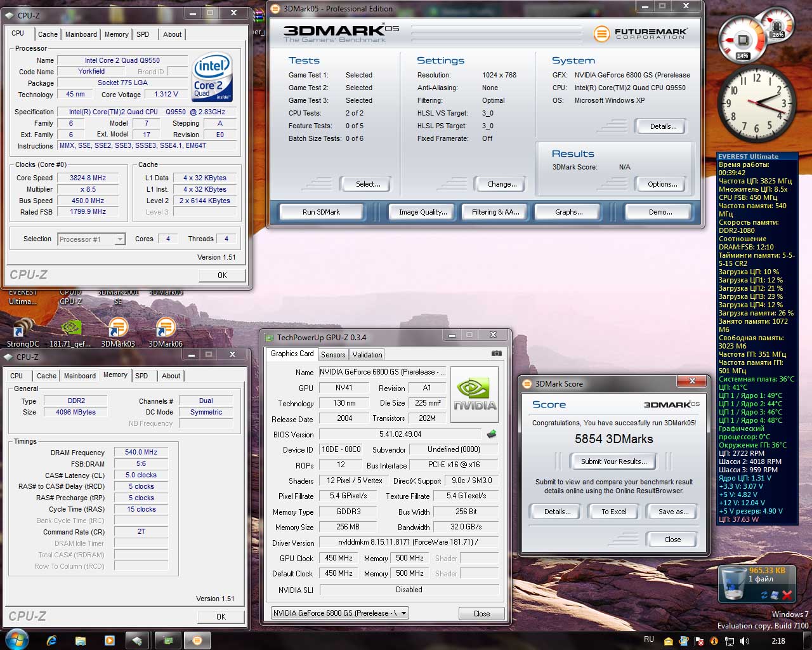This screenshot has height=650, width=812.
Task: Open the SPD tab in top CPU-Z
Action: (x=143, y=34)
